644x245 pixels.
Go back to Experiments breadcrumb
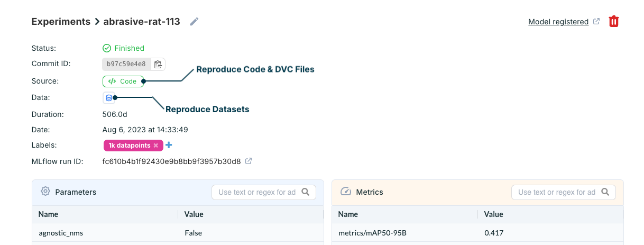coord(61,22)
